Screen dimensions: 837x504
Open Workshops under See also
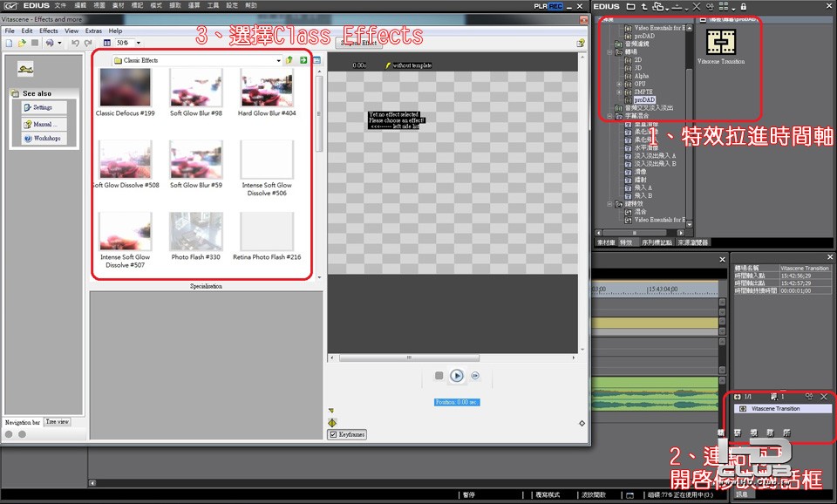[44, 139]
